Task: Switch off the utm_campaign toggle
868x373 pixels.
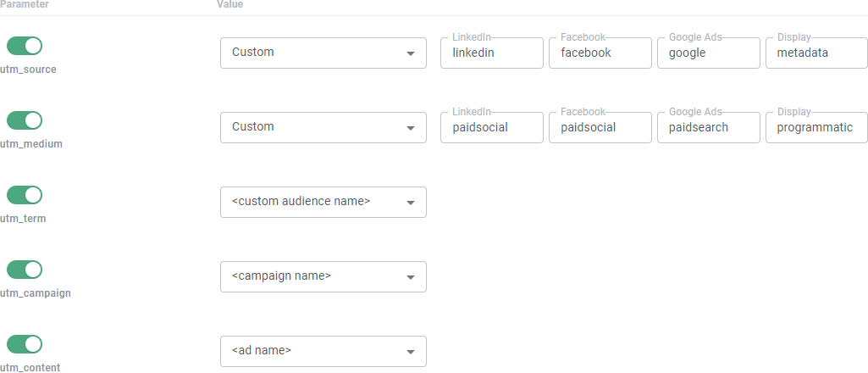Action: [25, 270]
